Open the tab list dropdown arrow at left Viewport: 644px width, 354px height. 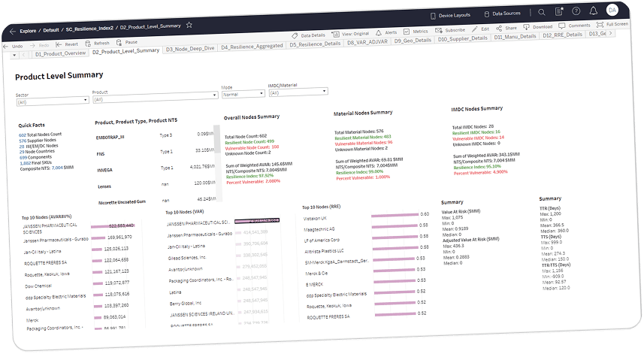click(14, 55)
